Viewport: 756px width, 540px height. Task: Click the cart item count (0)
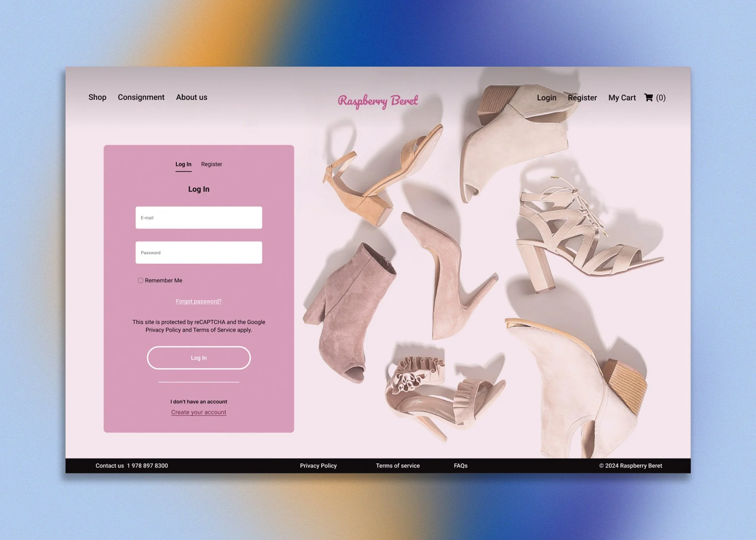661,98
